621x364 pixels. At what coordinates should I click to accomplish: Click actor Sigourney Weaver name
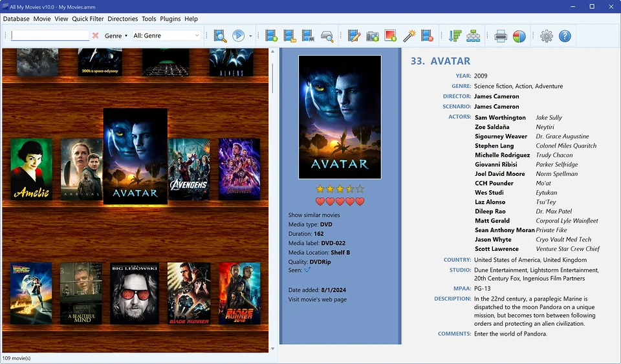(501, 136)
